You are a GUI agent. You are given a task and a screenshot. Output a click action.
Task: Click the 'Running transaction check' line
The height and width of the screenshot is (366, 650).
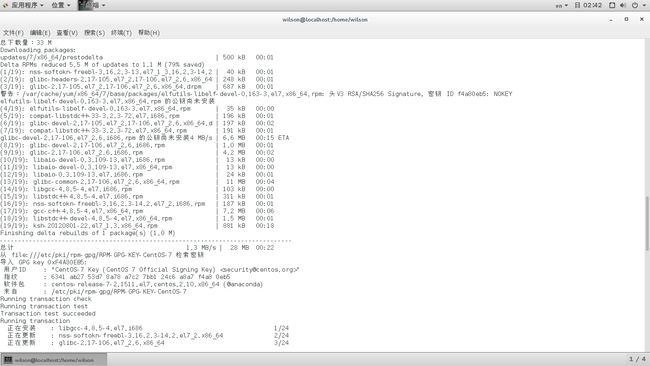46,299
